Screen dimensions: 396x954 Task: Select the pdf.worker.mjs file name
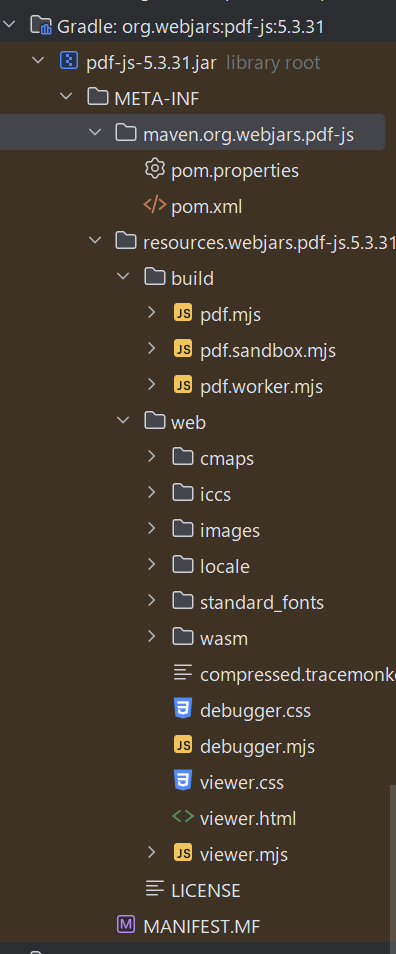[261, 386]
